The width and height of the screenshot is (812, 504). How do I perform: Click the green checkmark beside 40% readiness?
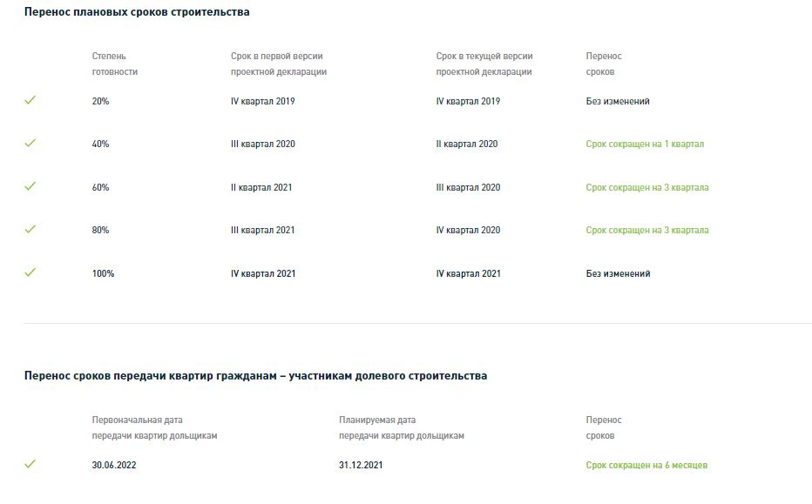[30, 143]
